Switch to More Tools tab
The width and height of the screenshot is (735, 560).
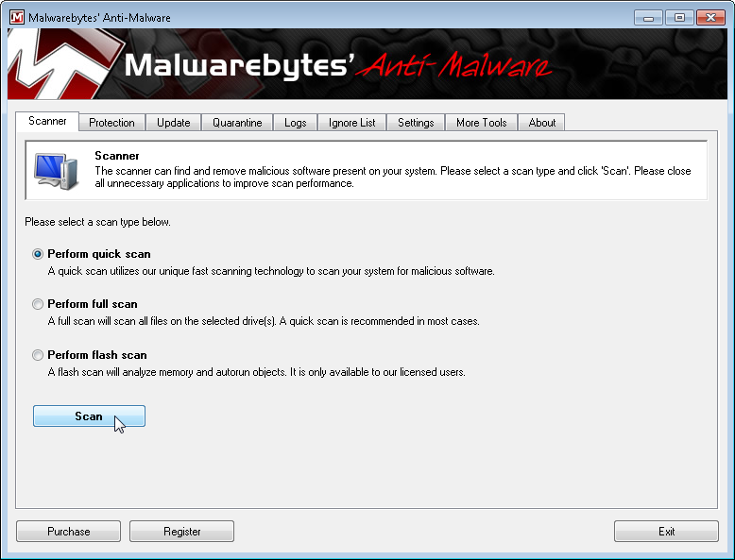tap(482, 123)
